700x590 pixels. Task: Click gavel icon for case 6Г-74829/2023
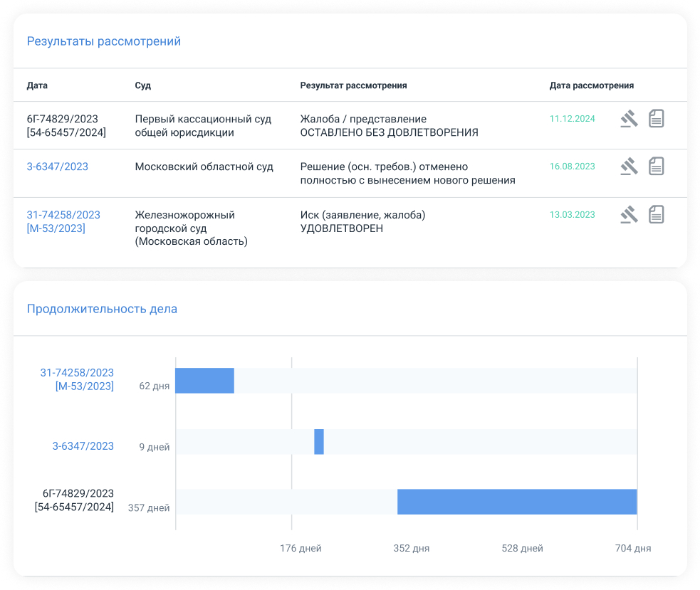tap(628, 119)
